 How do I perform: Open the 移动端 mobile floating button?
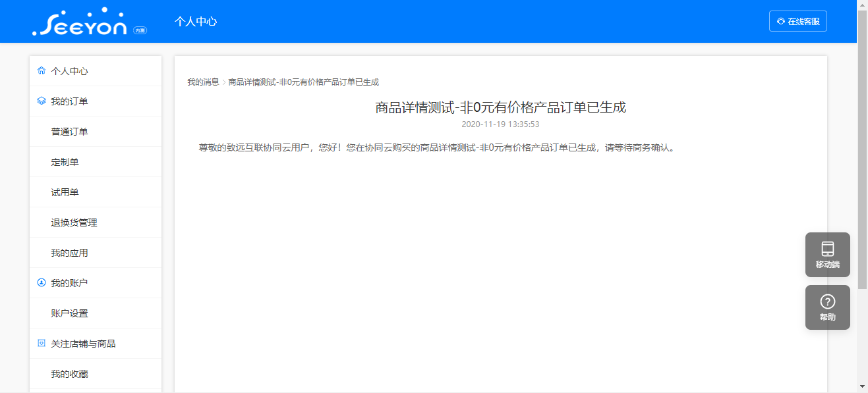click(828, 255)
